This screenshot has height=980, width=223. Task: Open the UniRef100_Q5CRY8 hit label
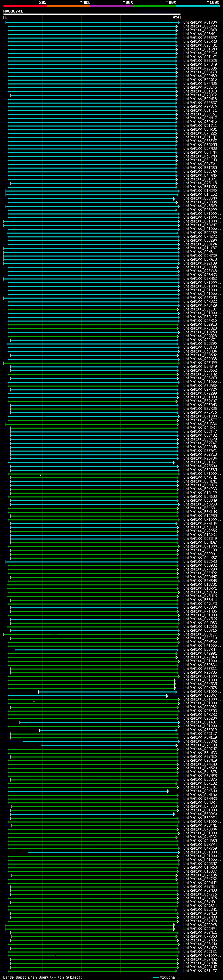(x=200, y=925)
